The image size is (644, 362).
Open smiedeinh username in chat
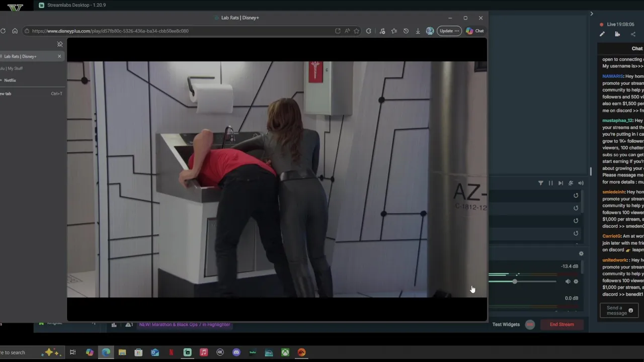613,192
